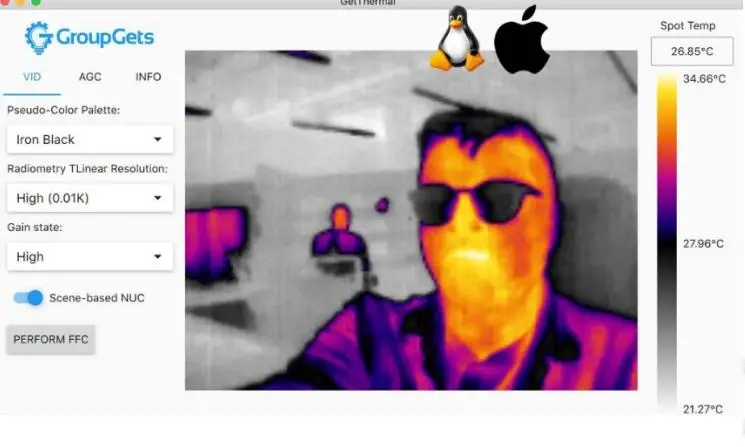Image resolution: width=745 pixels, height=447 pixels.
Task: Expand the High (0.01K) resolution dropdown
Action: (90, 198)
